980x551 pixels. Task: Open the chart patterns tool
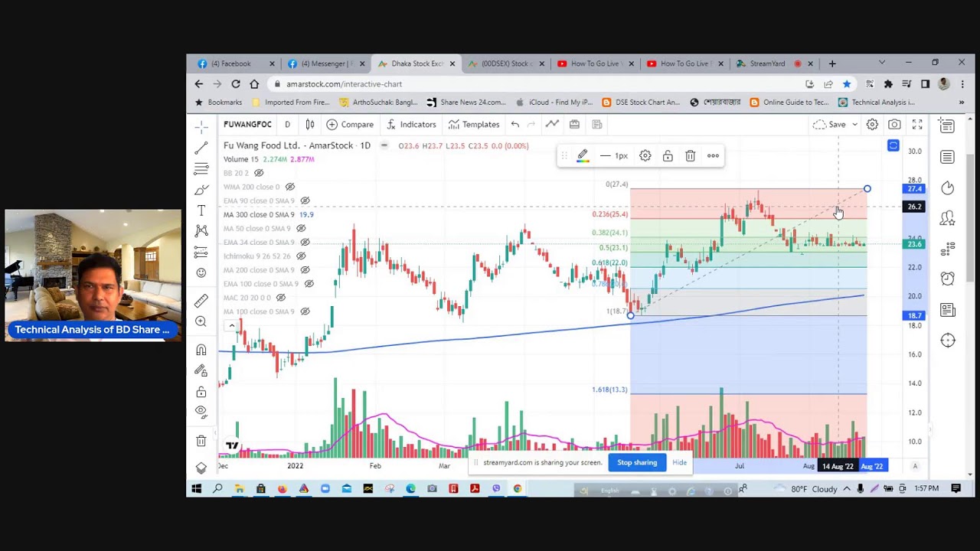click(201, 230)
